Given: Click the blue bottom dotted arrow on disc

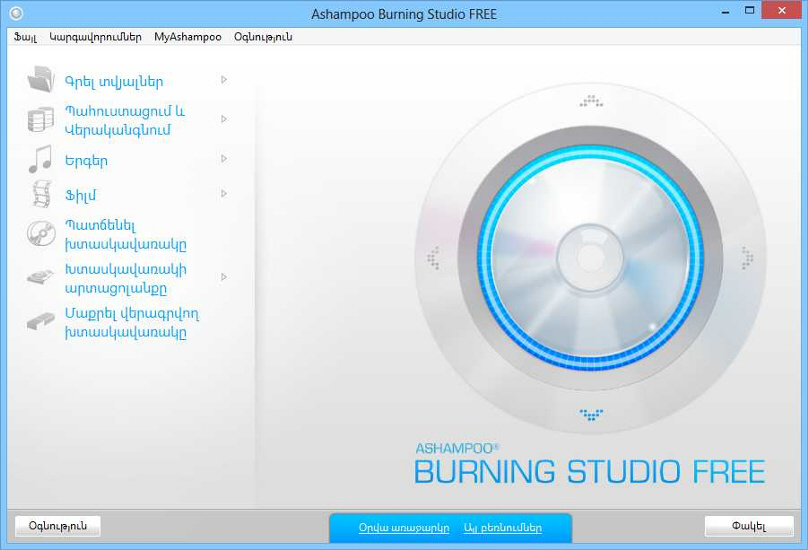Looking at the screenshot, I should [591, 415].
